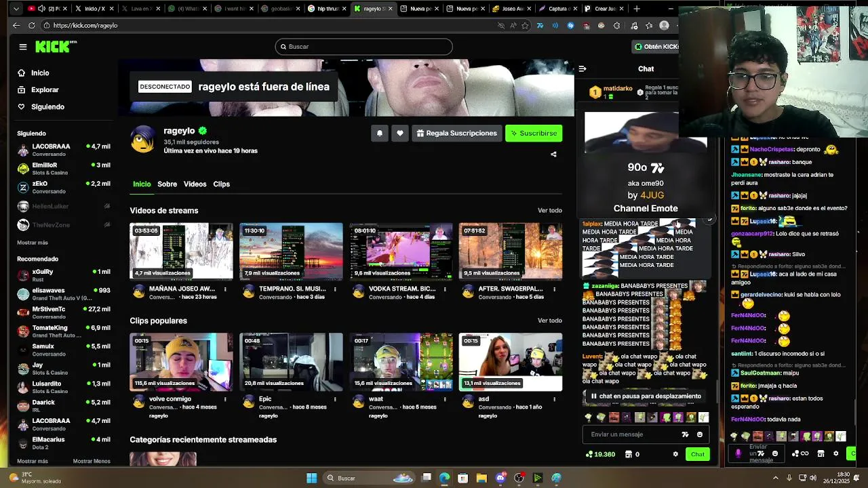The width and height of the screenshot is (868, 488).
Task: Click the purple microphone icon in streamed chat
Action: tap(738, 453)
